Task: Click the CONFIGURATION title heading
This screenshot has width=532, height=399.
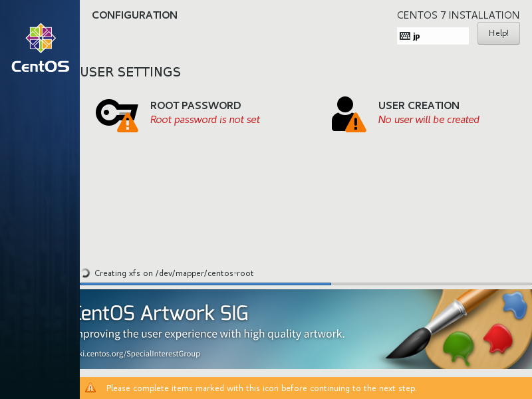Action: click(x=134, y=15)
